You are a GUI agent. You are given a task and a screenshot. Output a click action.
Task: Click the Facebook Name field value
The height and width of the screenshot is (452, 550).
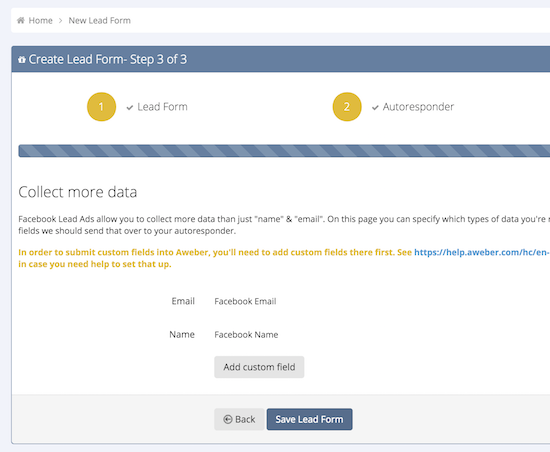pos(246,335)
